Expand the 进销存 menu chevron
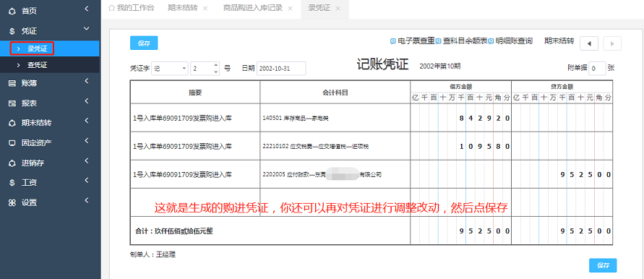 coord(86,160)
